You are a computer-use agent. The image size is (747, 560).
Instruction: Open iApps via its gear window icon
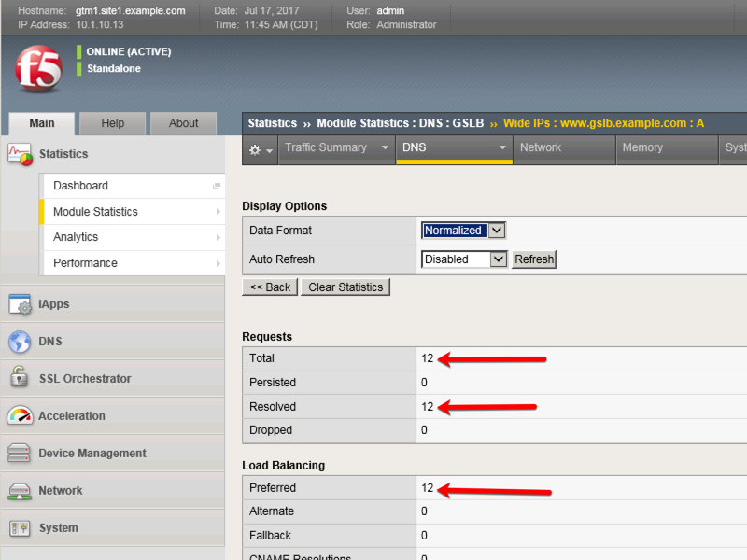coord(20,304)
